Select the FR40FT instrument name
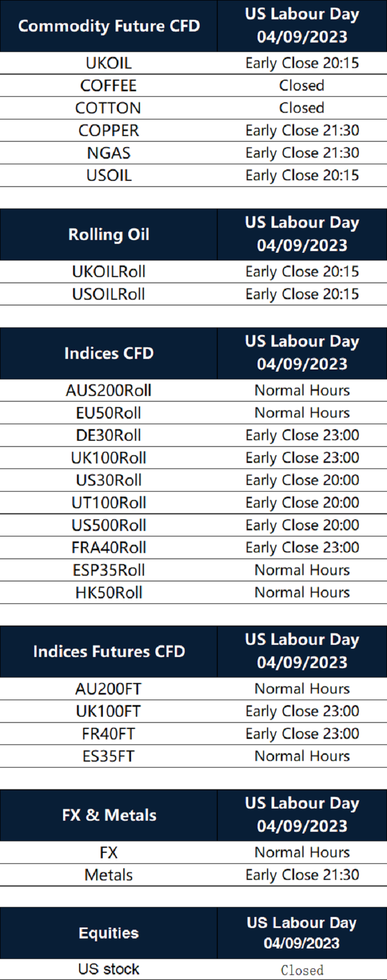 [109, 734]
